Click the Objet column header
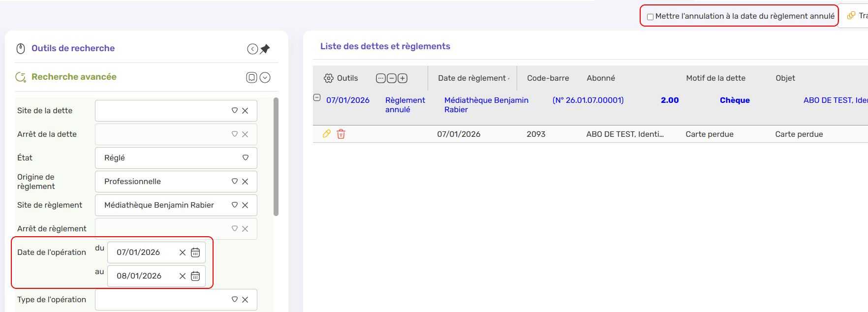Image resolution: width=868 pixels, height=312 pixels. (785, 78)
